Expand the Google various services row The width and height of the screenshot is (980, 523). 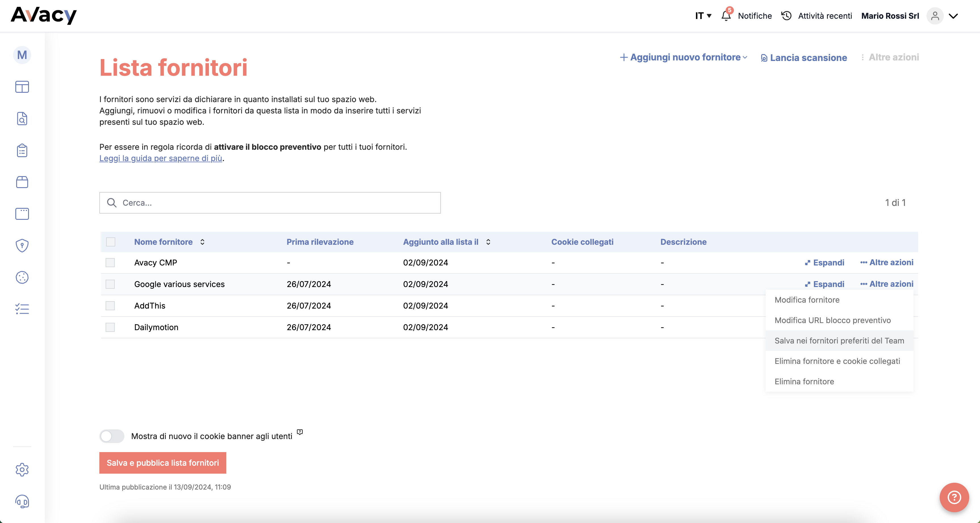click(x=824, y=284)
